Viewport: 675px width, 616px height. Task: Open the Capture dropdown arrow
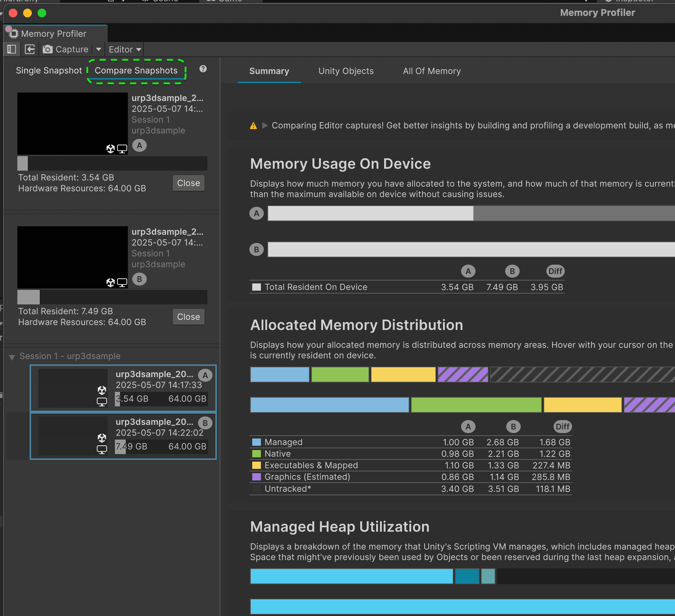pos(98,49)
